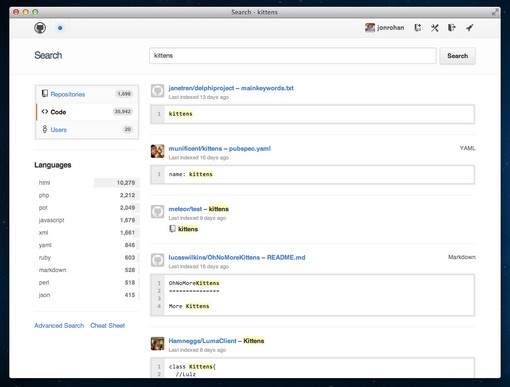Screen dimensions: 510x387
Task: Open lucaswilkins avatar icon
Action: pos(157,260)
